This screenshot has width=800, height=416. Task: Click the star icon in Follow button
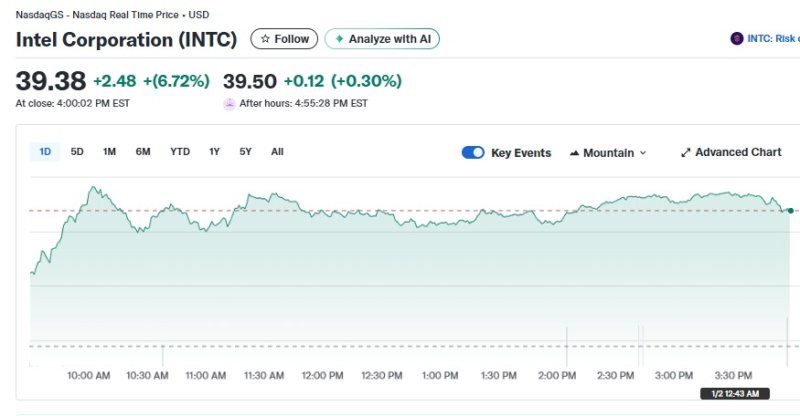pos(265,39)
